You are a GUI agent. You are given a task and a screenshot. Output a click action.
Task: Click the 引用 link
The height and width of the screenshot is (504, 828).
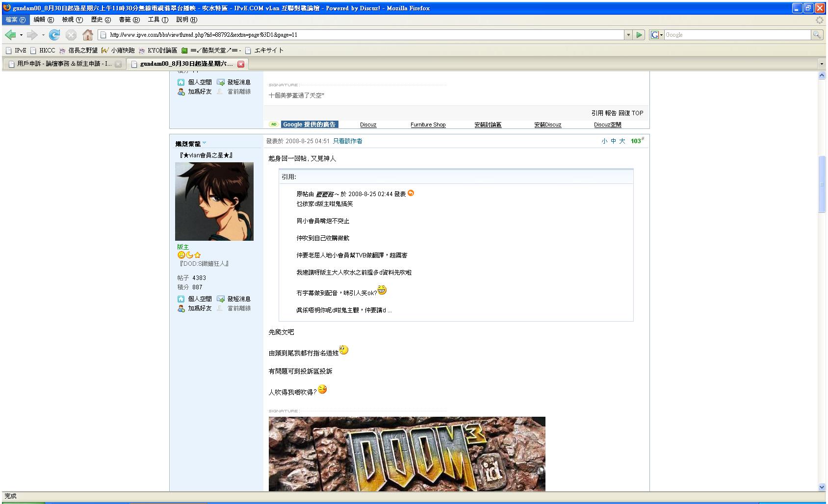(597, 113)
